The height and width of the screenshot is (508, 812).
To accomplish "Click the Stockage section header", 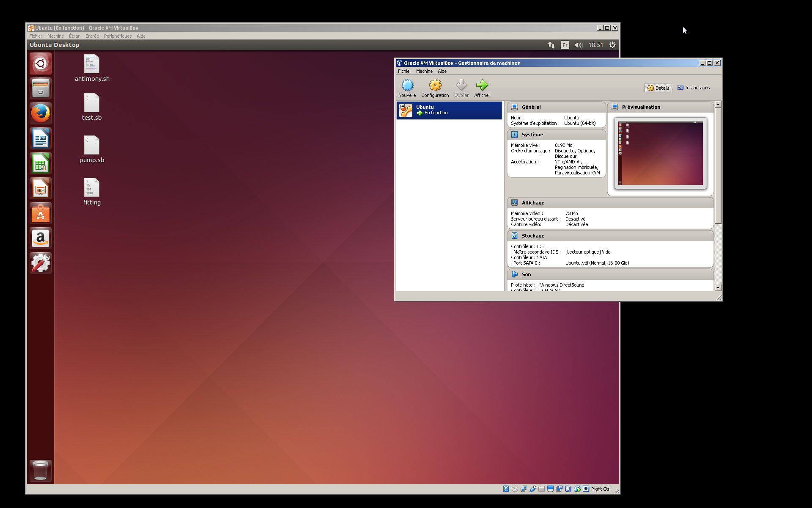I will point(610,236).
